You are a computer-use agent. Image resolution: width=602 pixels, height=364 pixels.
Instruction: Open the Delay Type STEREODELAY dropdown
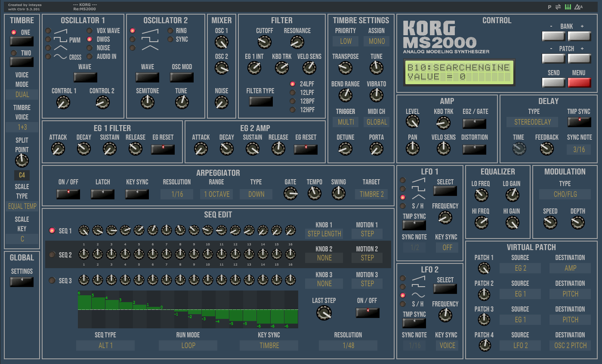coord(533,122)
